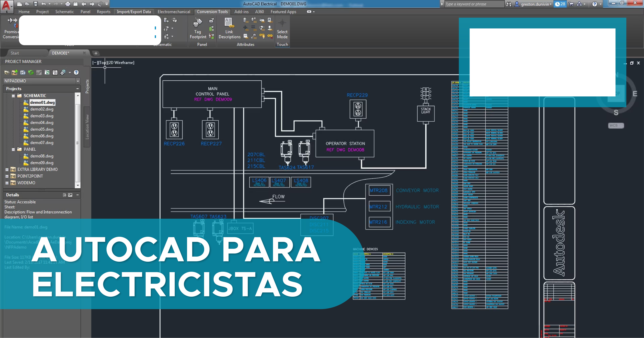Toggle Select Mode in the Touch panel
This screenshot has height=338, width=644.
(x=282, y=28)
